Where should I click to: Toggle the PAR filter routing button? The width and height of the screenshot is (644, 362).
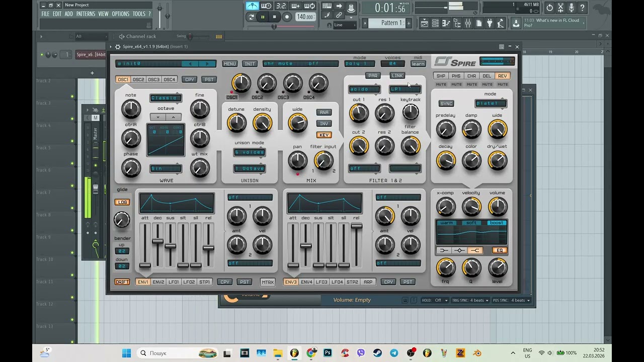tap(373, 76)
